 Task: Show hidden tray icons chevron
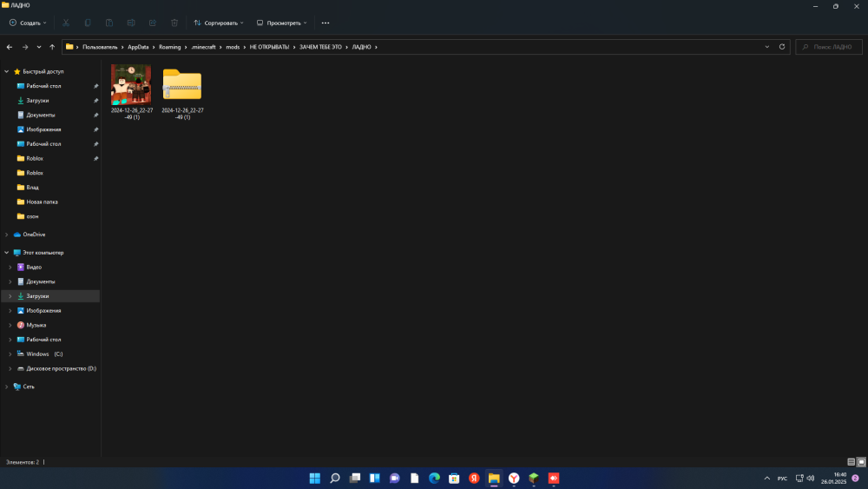click(x=766, y=478)
